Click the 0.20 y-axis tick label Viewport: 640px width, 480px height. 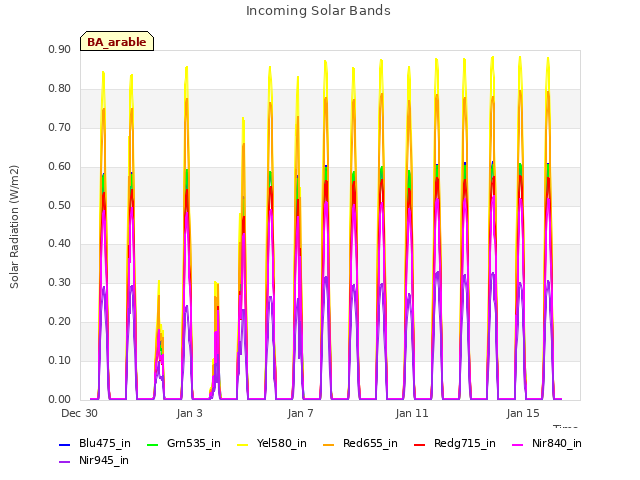59,321
